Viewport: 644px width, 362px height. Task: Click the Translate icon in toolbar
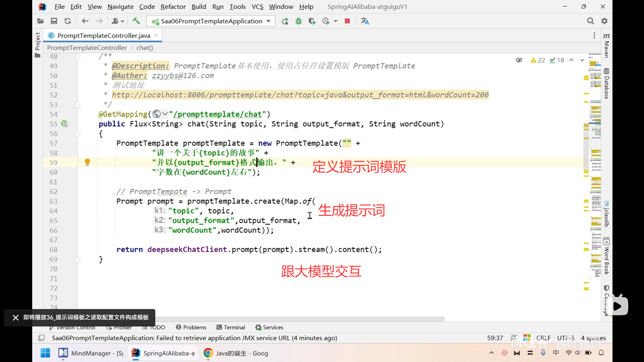click(365, 21)
